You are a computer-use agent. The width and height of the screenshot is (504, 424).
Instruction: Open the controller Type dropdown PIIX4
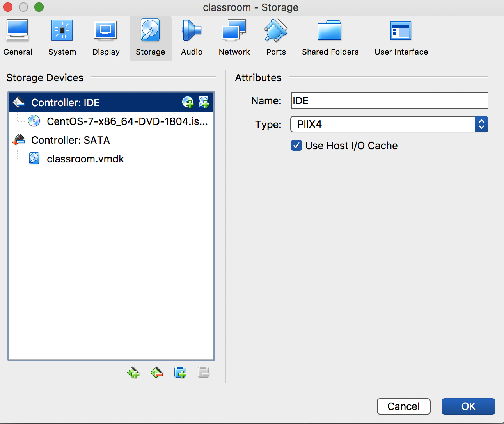pos(389,124)
